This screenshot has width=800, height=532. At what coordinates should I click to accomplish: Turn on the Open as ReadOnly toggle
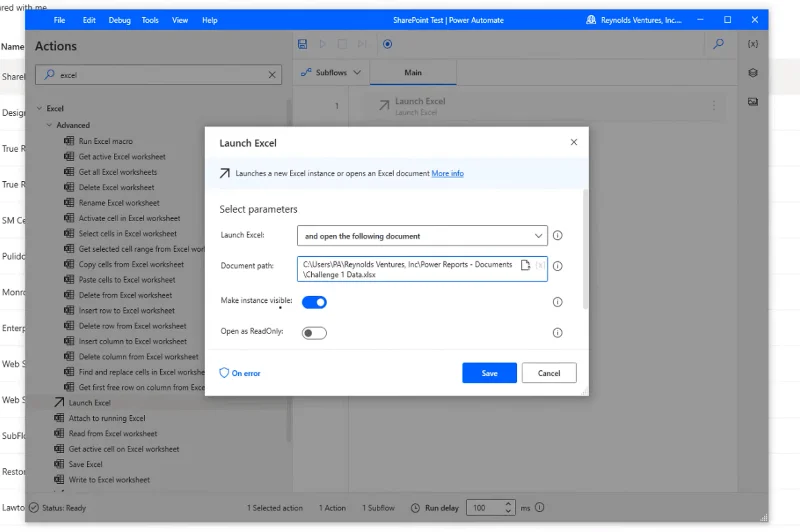314,333
